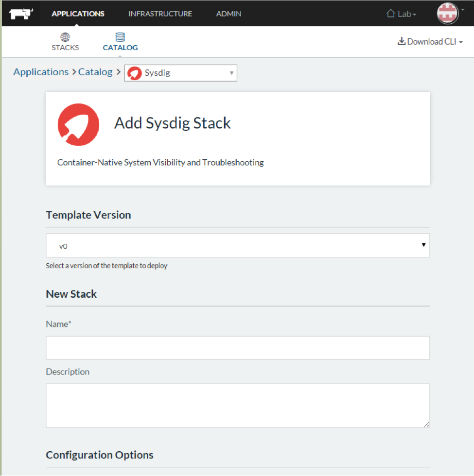The height and width of the screenshot is (476, 474).
Task: Click the Select a version help text
Action: 106,266
